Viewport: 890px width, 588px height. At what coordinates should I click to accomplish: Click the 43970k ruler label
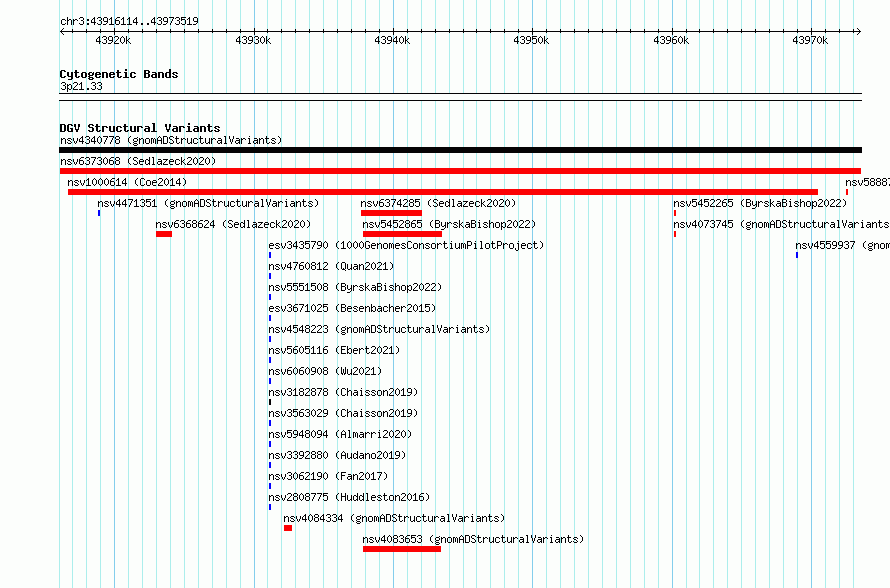pos(811,40)
